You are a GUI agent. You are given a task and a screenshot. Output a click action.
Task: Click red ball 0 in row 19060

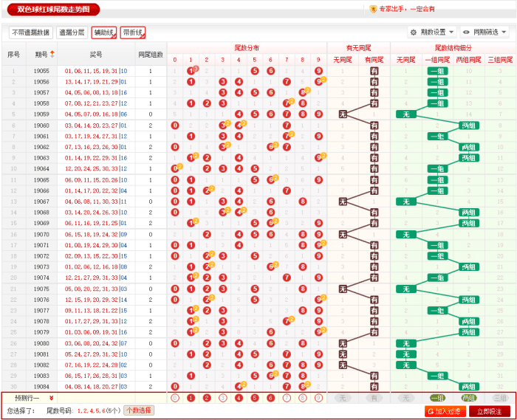pyautogui.click(x=175, y=125)
